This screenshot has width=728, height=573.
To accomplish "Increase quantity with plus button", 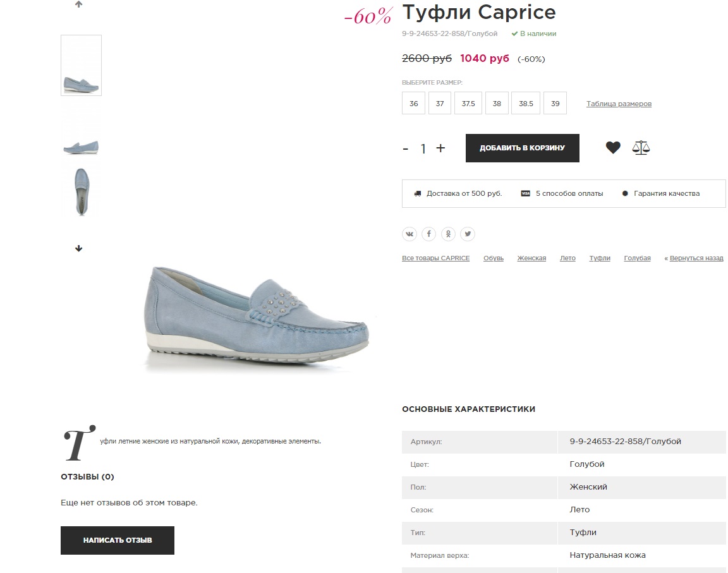I will pyautogui.click(x=440, y=148).
